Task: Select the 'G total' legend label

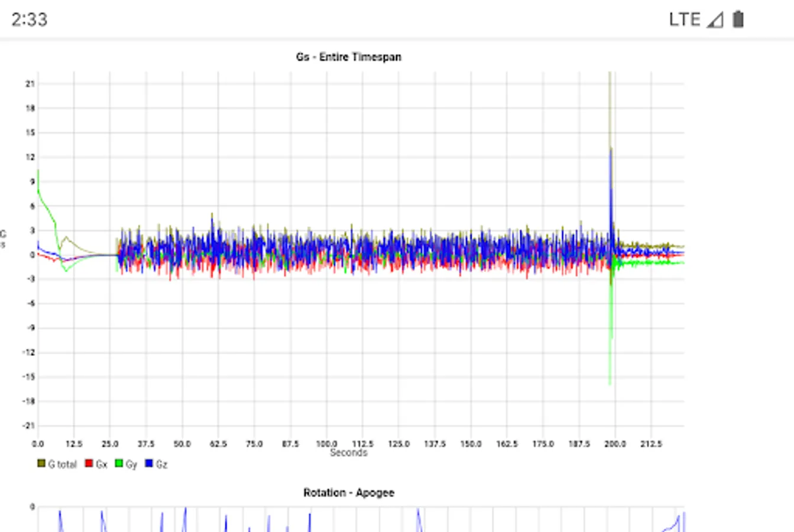Action: tap(63, 465)
